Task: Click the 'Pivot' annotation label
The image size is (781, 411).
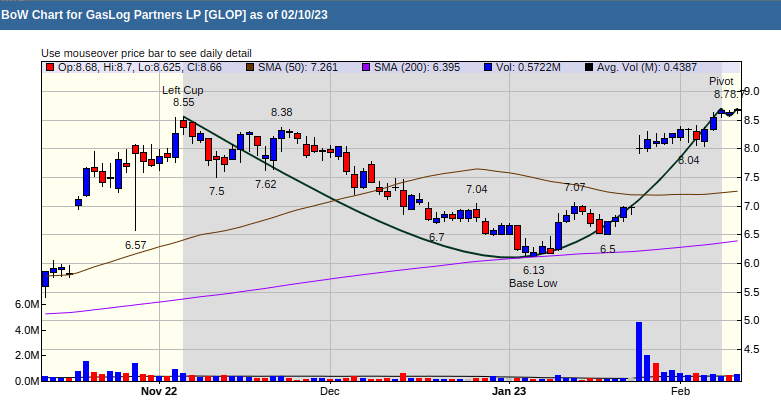Action: (x=721, y=81)
